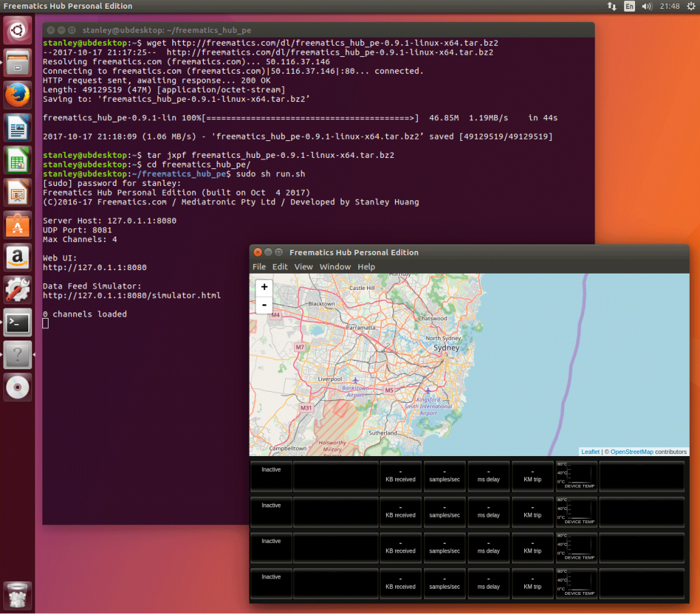This screenshot has width=700, height=614.
Task: Click the Leaflet attribution link
Action: 590,452
